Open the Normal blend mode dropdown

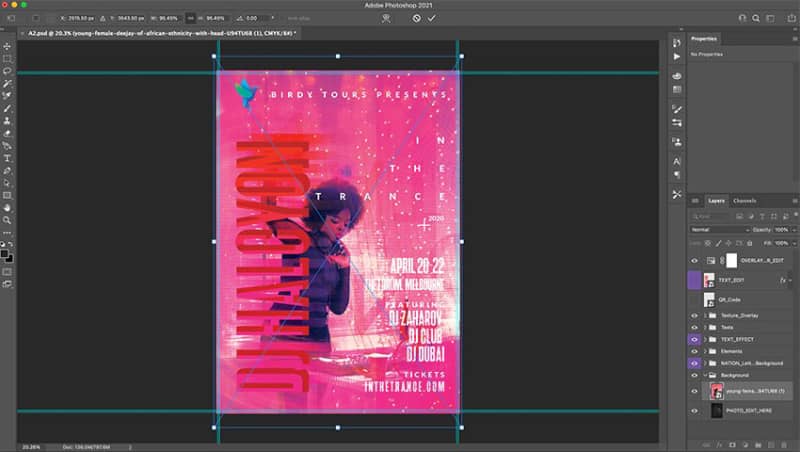(719, 230)
